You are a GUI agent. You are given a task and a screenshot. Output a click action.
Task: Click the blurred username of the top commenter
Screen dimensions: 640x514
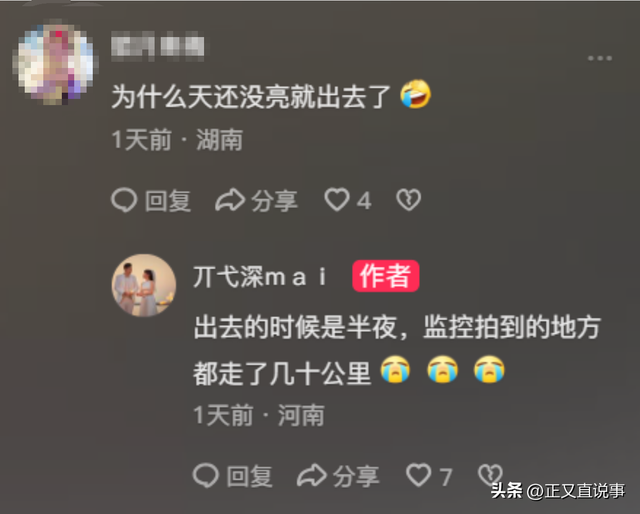(158, 46)
